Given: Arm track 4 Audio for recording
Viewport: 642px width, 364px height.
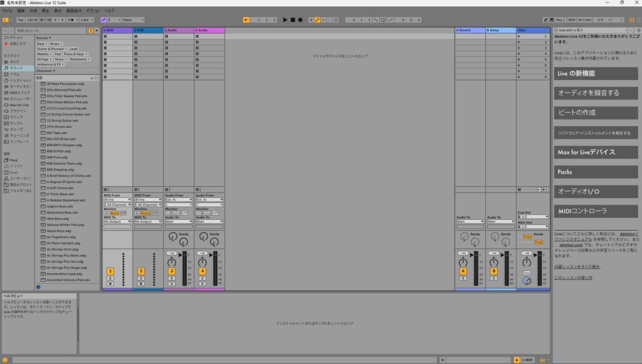Looking at the screenshot, I should pyautogui.click(x=203, y=284).
